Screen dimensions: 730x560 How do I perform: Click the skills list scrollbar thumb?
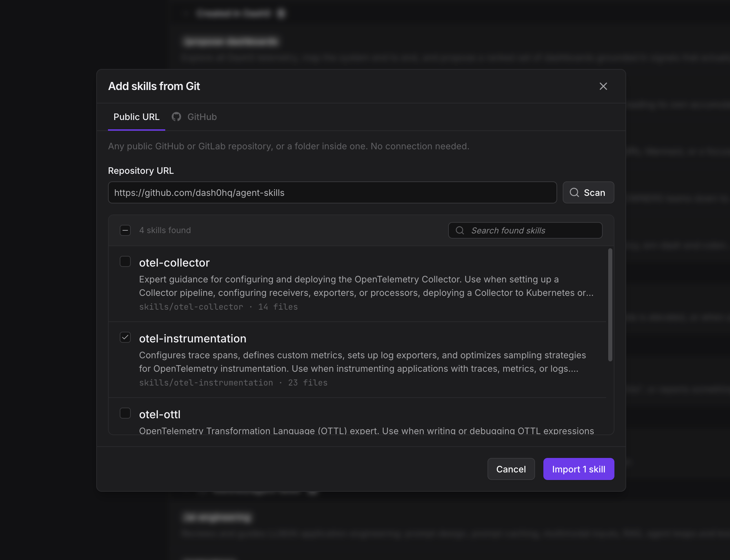pyautogui.click(x=610, y=305)
